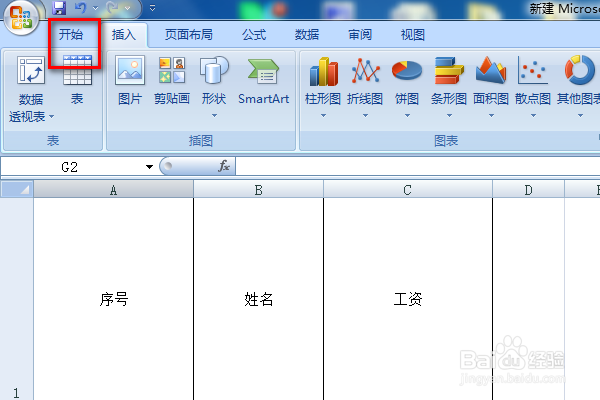Viewport: 600px width, 400px height.
Task: Open the 数据 ribbon tab
Action: [x=307, y=35]
